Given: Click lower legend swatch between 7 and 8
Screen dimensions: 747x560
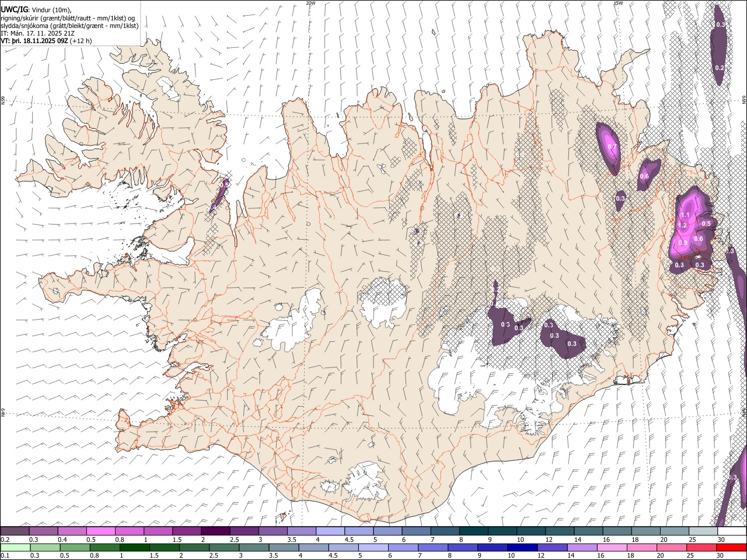Looking at the screenshot, I should click(x=432, y=547).
